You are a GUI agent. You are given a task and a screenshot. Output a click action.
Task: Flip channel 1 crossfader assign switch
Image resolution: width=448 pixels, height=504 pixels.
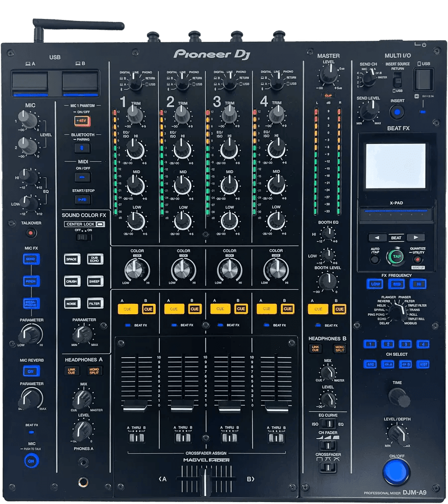click(x=136, y=437)
